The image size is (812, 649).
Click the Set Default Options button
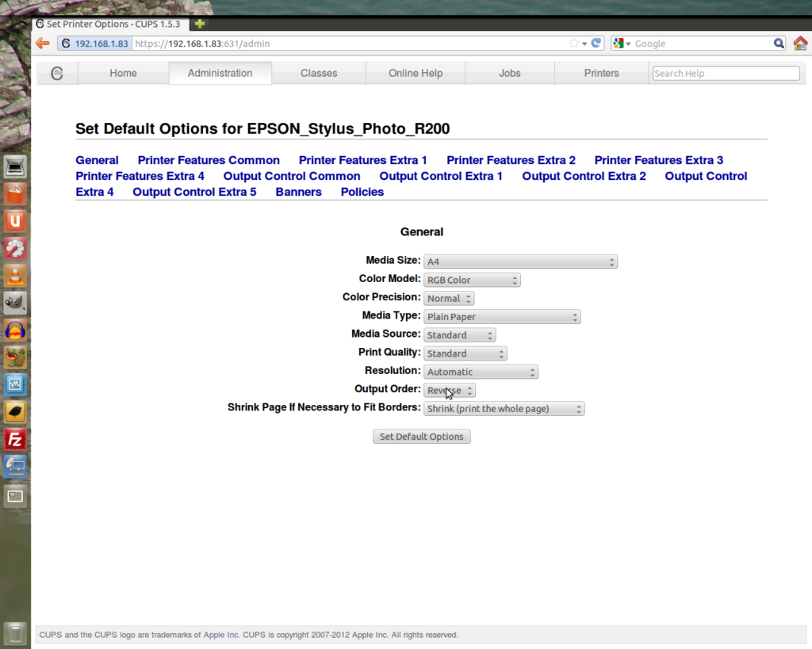tap(422, 437)
